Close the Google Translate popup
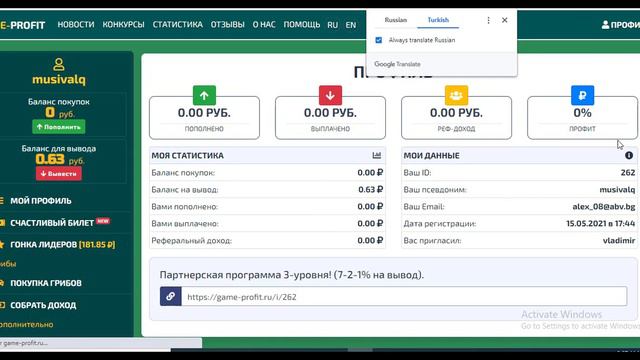Image resolution: width=640 pixels, height=360 pixels. click(504, 20)
